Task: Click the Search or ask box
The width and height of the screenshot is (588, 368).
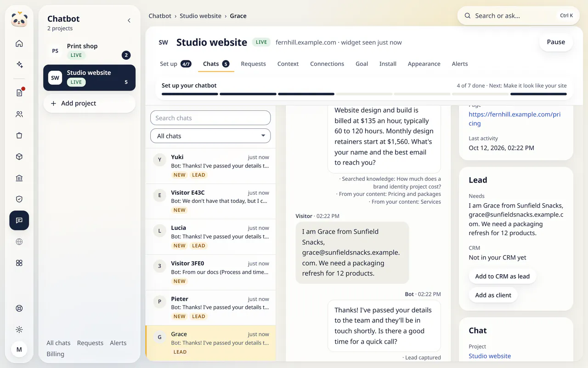Action: (x=518, y=16)
